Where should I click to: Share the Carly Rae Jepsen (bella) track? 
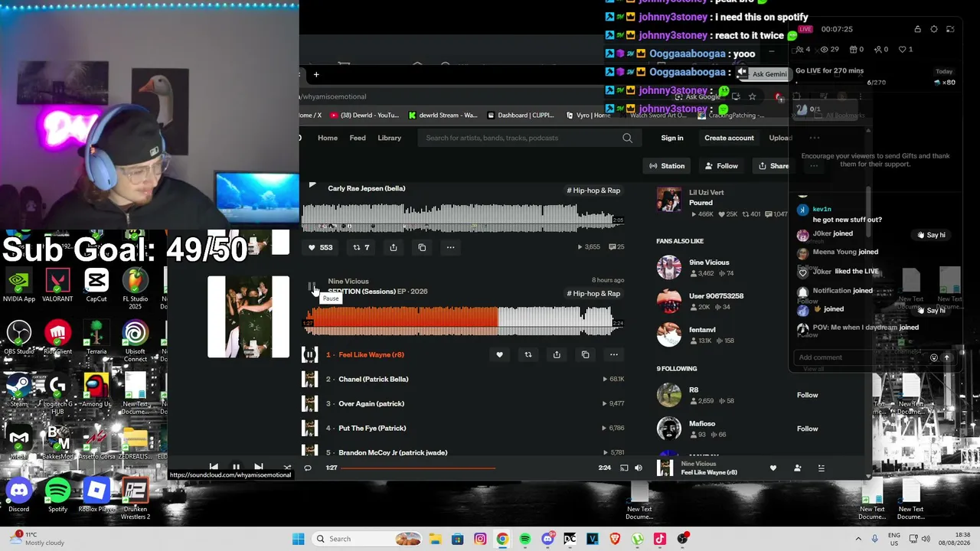pos(394,247)
